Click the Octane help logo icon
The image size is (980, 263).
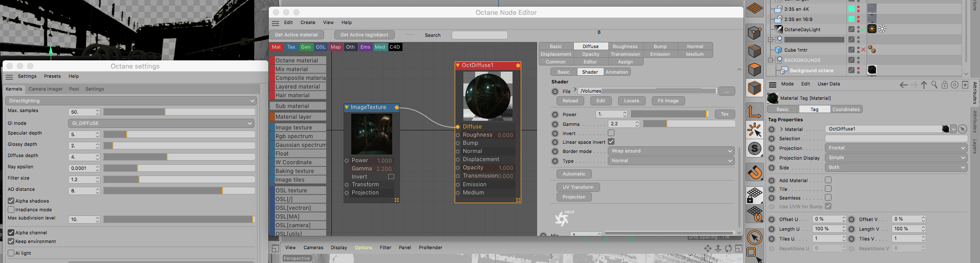pos(563,218)
